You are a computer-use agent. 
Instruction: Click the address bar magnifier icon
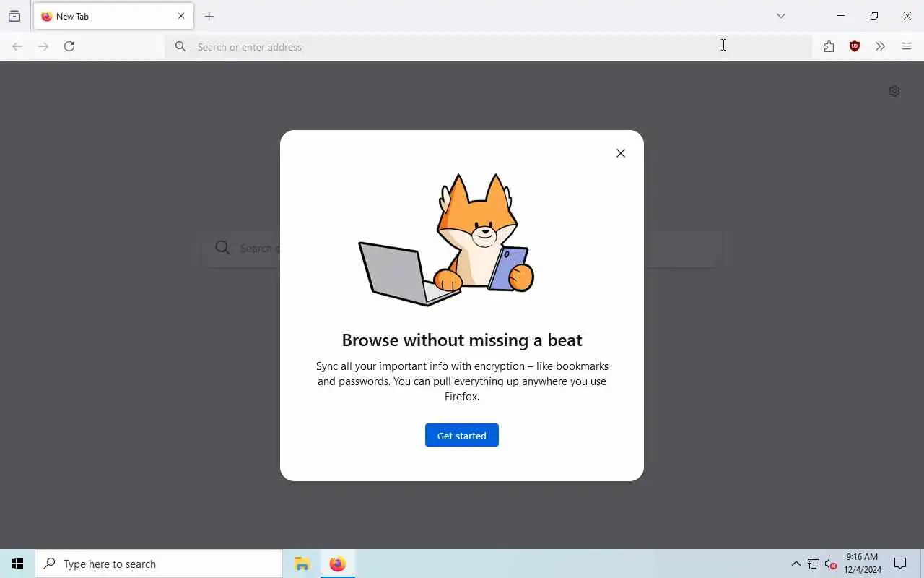point(180,46)
